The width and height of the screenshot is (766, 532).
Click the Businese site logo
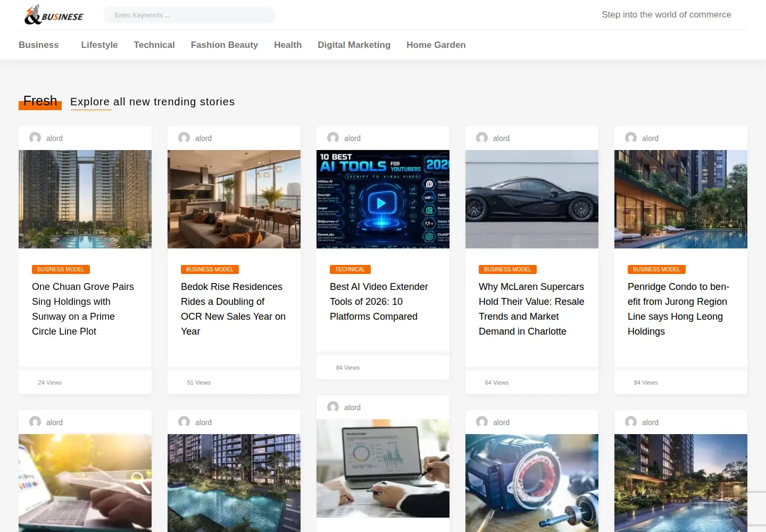pyautogui.click(x=54, y=15)
